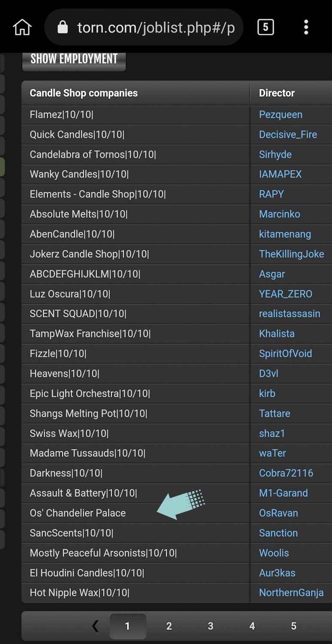Tap the home icon in the browser toolbar
The height and width of the screenshot is (644, 332).
click(x=21, y=27)
